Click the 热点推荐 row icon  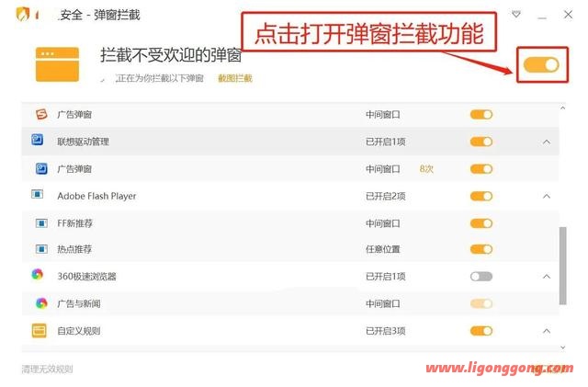click(x=41, y=249)
